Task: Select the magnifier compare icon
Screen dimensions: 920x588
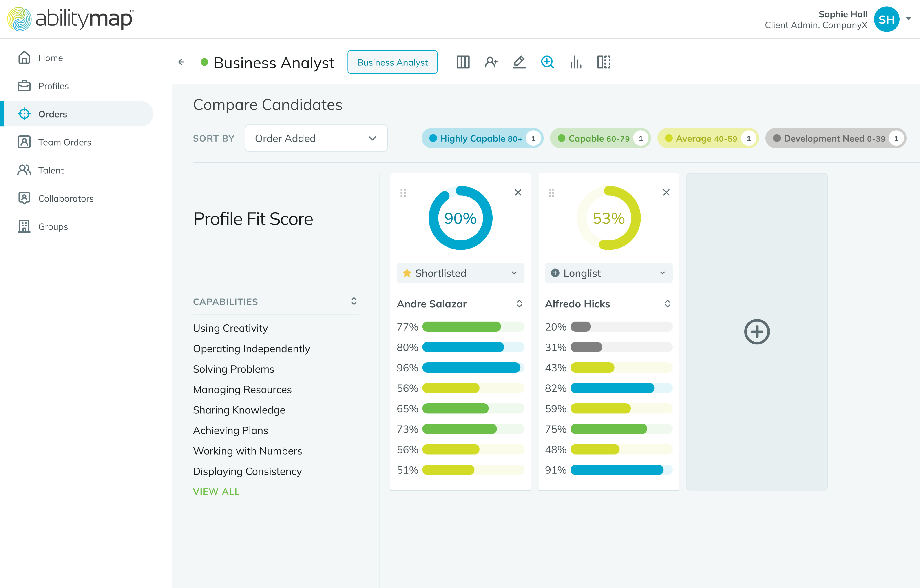Action: (x=547, y=62)
